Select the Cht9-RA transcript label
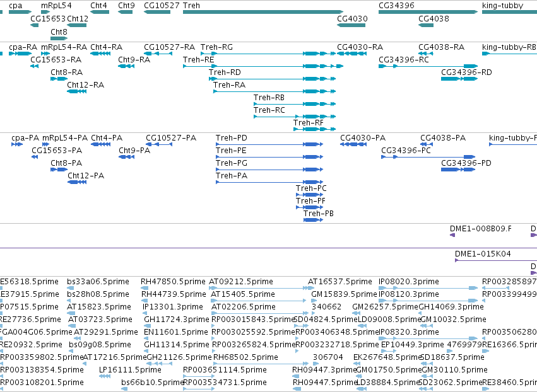The height and width of the screenshot is (392, 537). click(x=134, y=59)
